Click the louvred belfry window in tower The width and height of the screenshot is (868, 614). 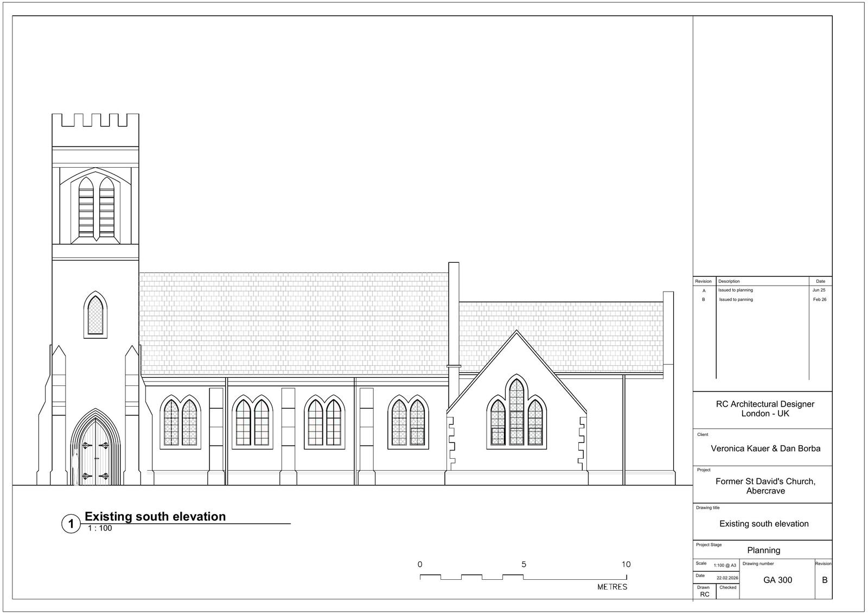pos(96,207)
